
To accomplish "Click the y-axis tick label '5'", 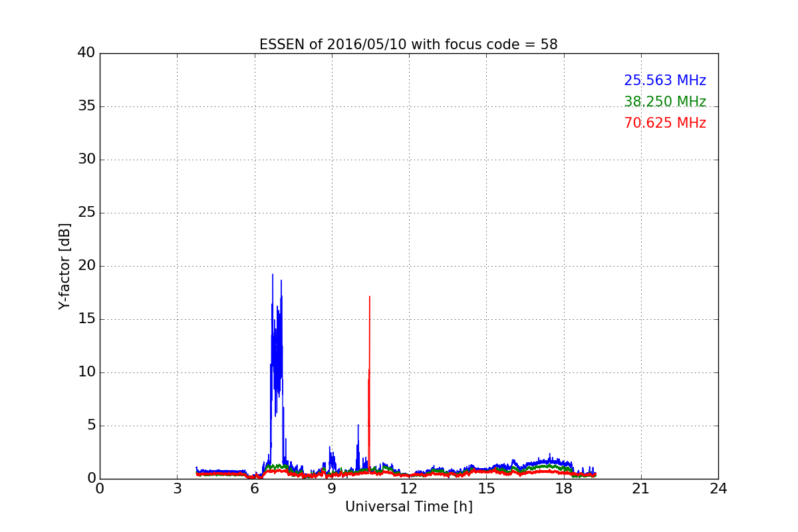I will (91, 426).
